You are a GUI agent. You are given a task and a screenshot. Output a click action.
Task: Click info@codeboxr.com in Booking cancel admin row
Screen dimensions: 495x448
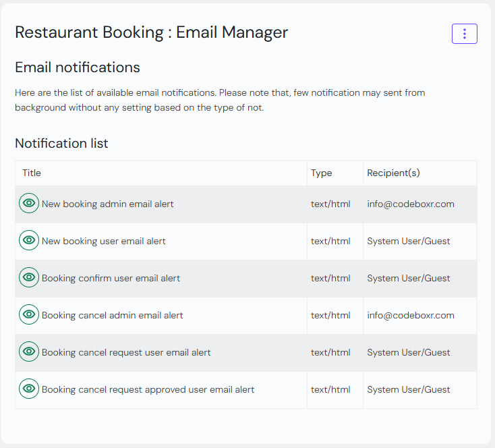coord(411,315)
